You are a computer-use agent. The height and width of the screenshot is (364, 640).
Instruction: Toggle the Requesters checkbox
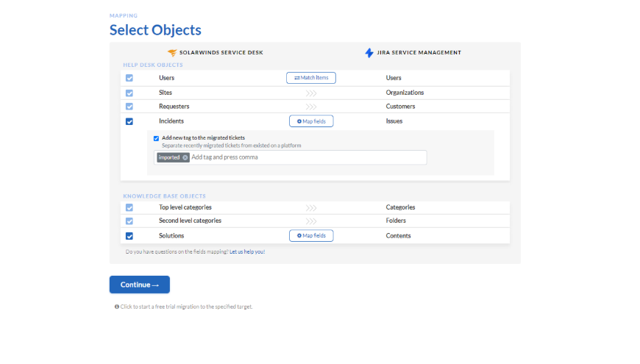pyautogui.click(x=129, y=107)
